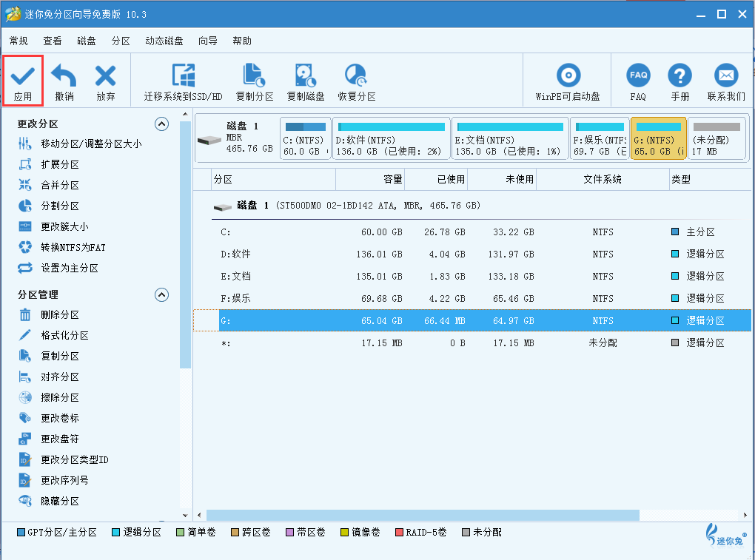Select 更改卷标 in the sidebar

49,418
